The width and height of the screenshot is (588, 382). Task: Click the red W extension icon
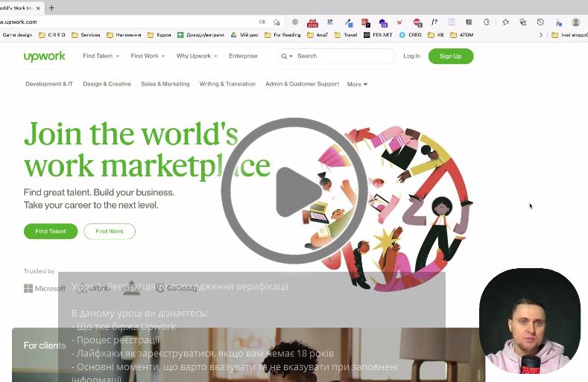click(x=399, y=22)
